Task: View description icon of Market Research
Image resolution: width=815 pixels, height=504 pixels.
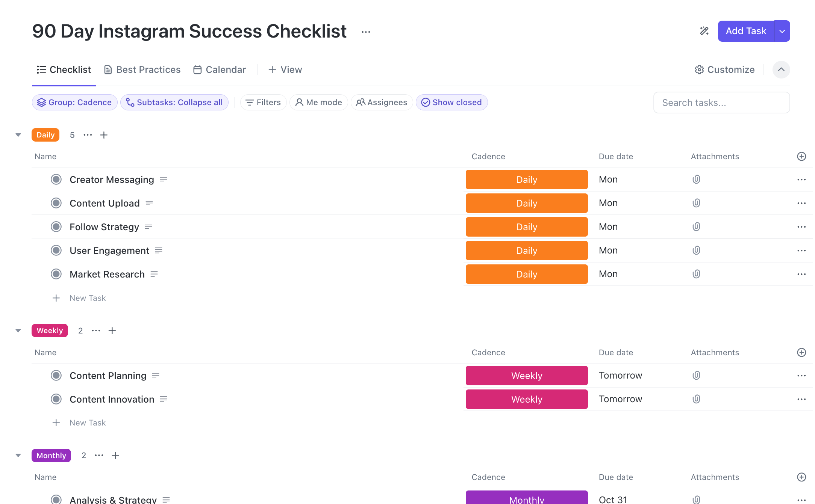Action: coord(154,274)
